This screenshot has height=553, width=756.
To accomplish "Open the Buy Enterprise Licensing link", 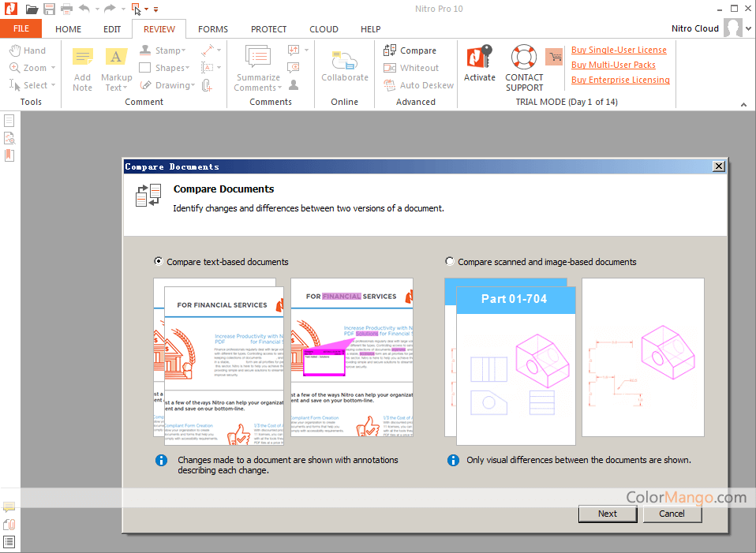I will point(620,80).
